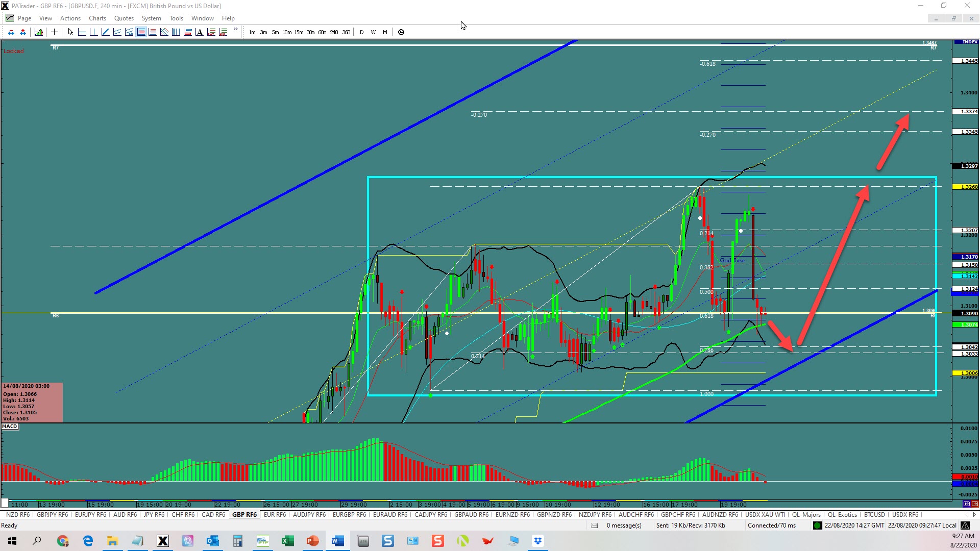Open Excel from the taskbar
980x551 pixels.
point(287,541)
